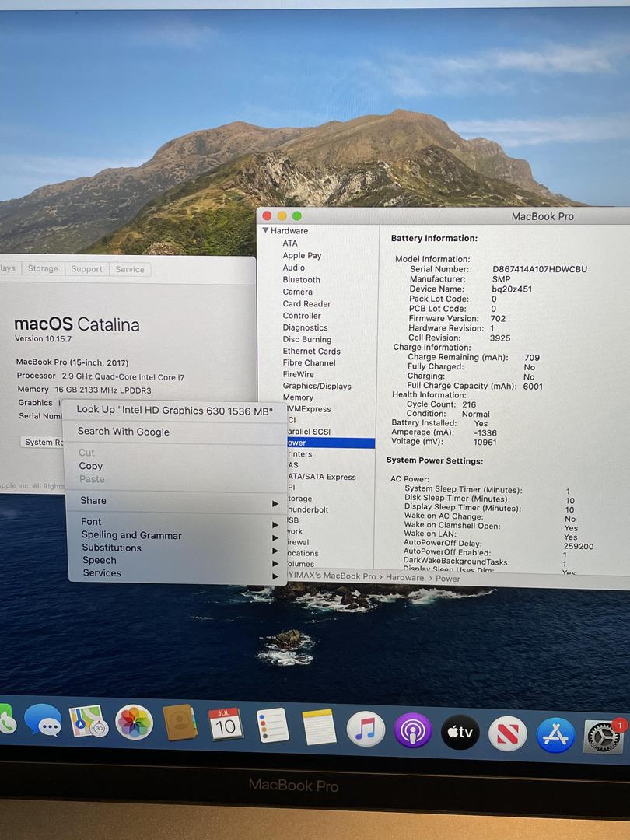
Task: Launch Apple TV from the Dock
Action: (460, 732)
